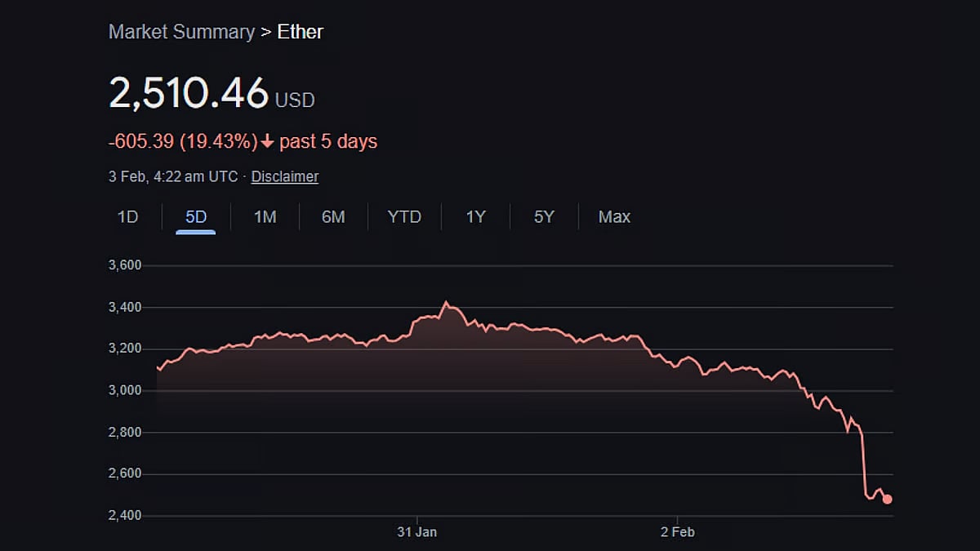Select the 5D time range tab
This screenshot has height=551, width=980.
point(196,217)
